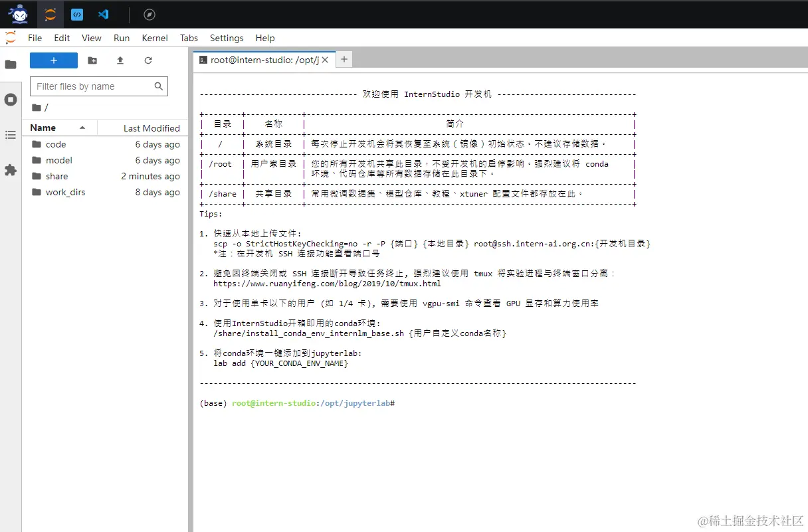Click the code folder icon
Image resolution: width=808 pixels, height=532 pixels.
36,144
